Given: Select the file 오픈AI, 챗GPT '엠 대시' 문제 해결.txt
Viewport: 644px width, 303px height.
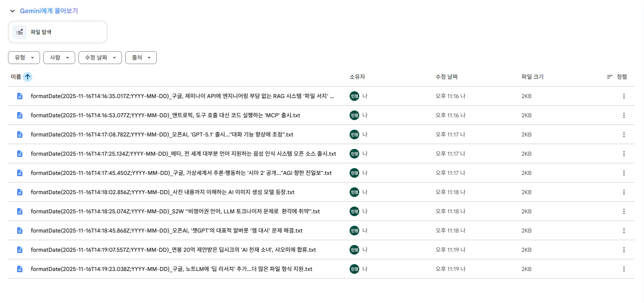Looking at the screenshot, I should (x=166, y=231).
